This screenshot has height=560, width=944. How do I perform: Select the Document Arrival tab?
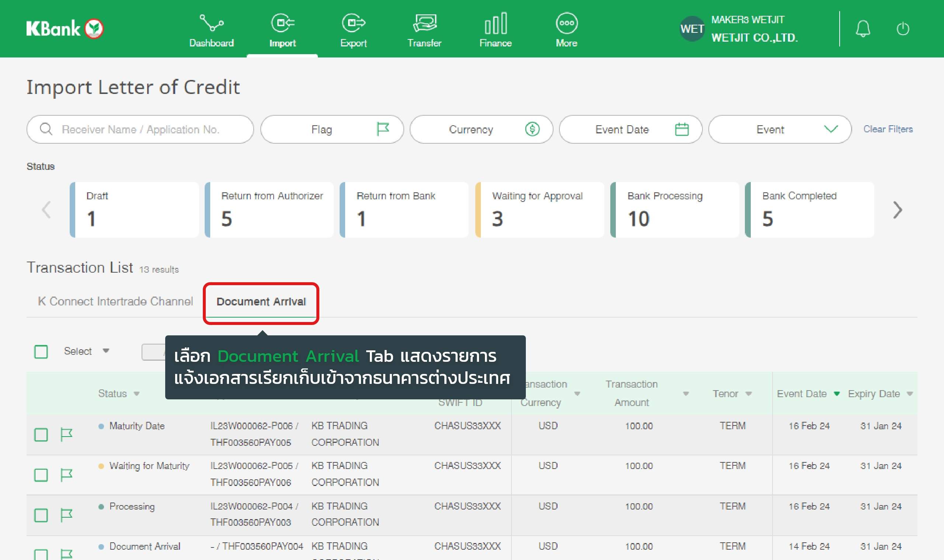click(x=261, y=301)
